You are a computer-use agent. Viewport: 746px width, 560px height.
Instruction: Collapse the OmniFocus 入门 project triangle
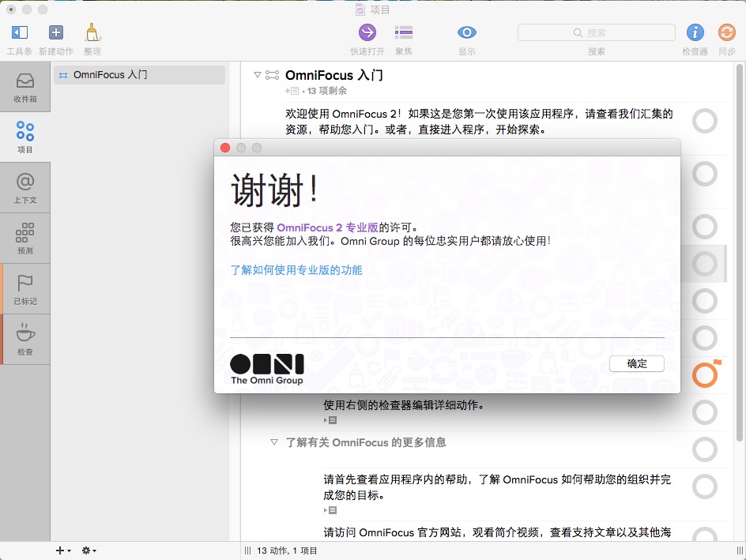coord(258,75)
